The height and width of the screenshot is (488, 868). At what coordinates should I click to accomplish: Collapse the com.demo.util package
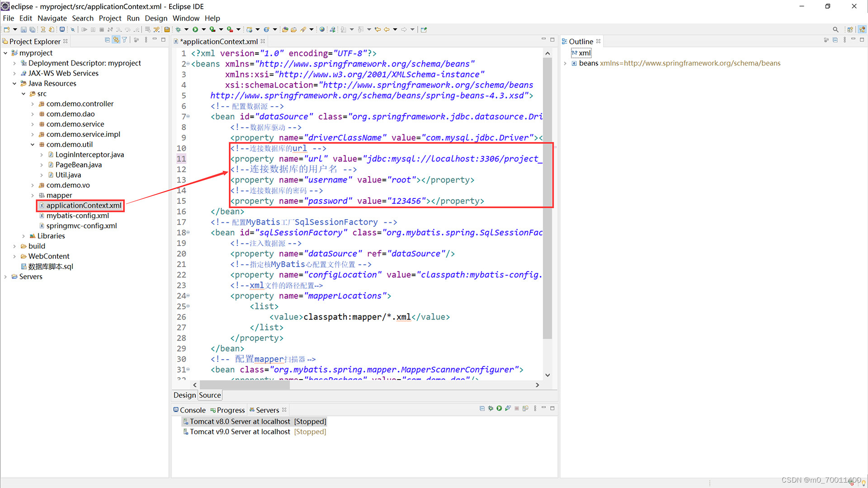[33, 144]
